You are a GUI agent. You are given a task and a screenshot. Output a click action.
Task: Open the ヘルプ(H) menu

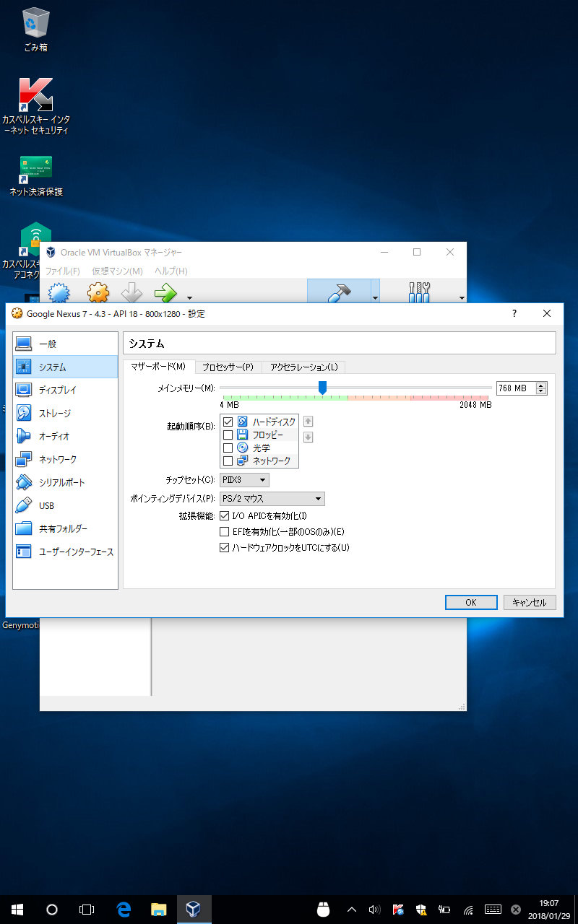tap(171, 271)
